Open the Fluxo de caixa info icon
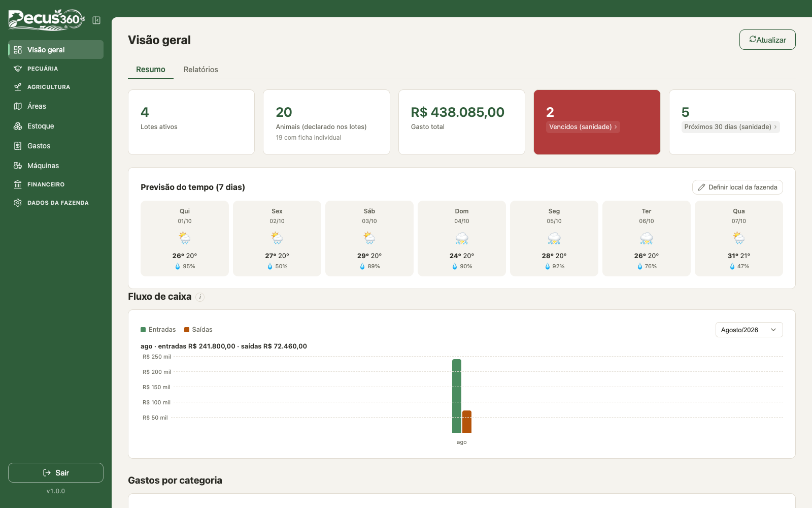 tap(200, 297)
